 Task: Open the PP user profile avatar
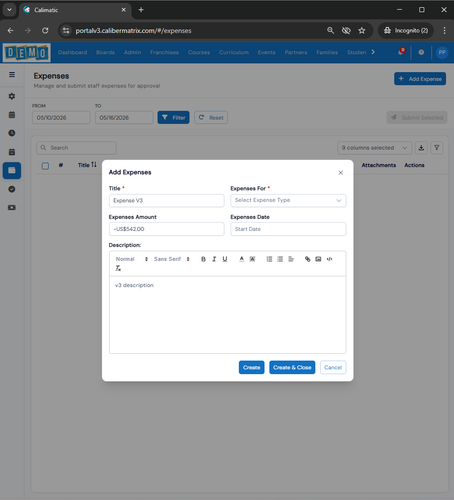442,52
